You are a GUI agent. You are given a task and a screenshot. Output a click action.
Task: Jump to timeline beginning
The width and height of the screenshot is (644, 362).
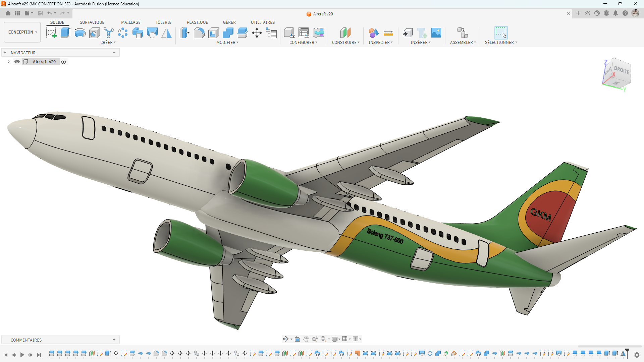(x=5, y=355)
